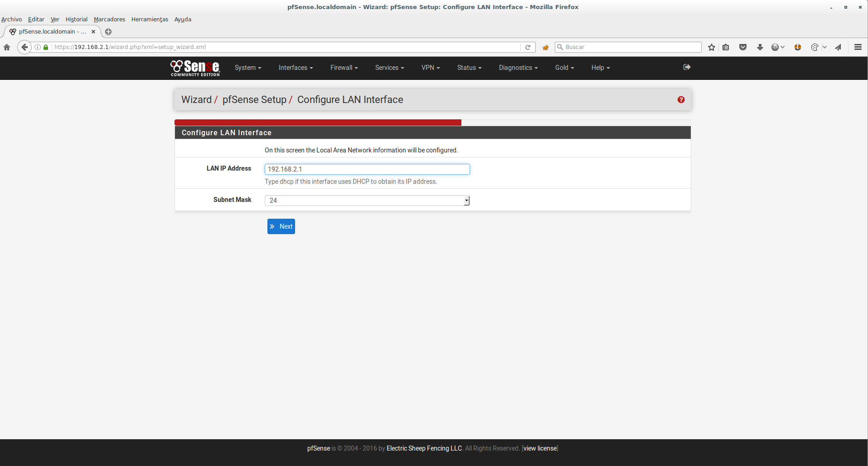Open the Herramientas menu
Image resolution: width=868 pixels, height=466 pixels.
pos(150,20)
